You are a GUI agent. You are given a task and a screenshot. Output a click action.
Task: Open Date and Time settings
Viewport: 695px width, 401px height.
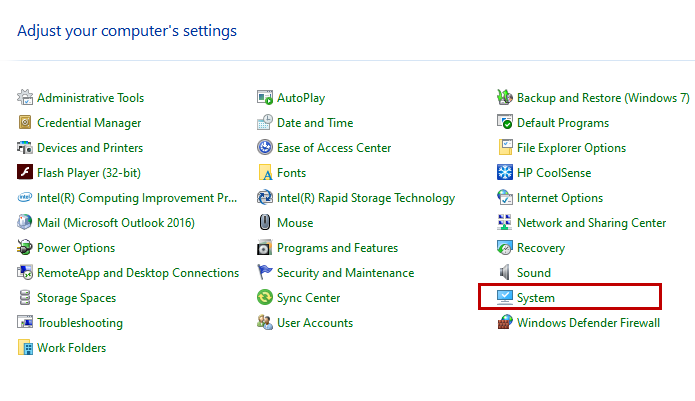click(x=314, y=123)
